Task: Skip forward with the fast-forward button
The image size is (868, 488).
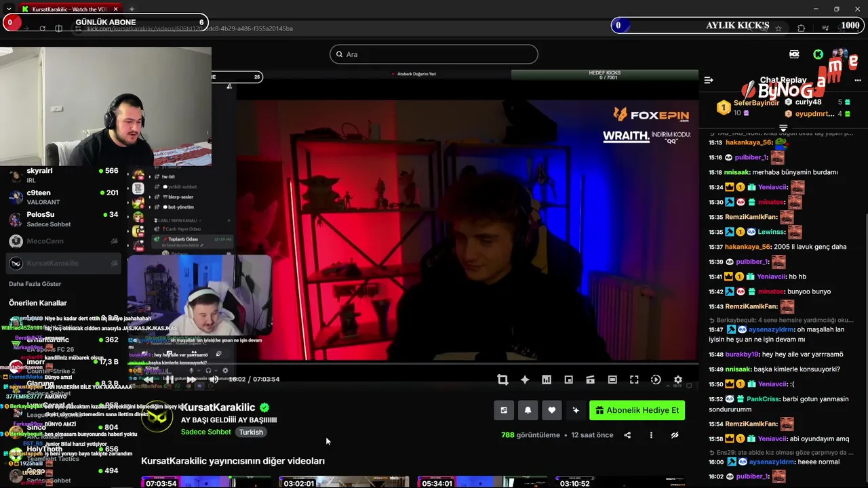Action: tap(191, 380)
